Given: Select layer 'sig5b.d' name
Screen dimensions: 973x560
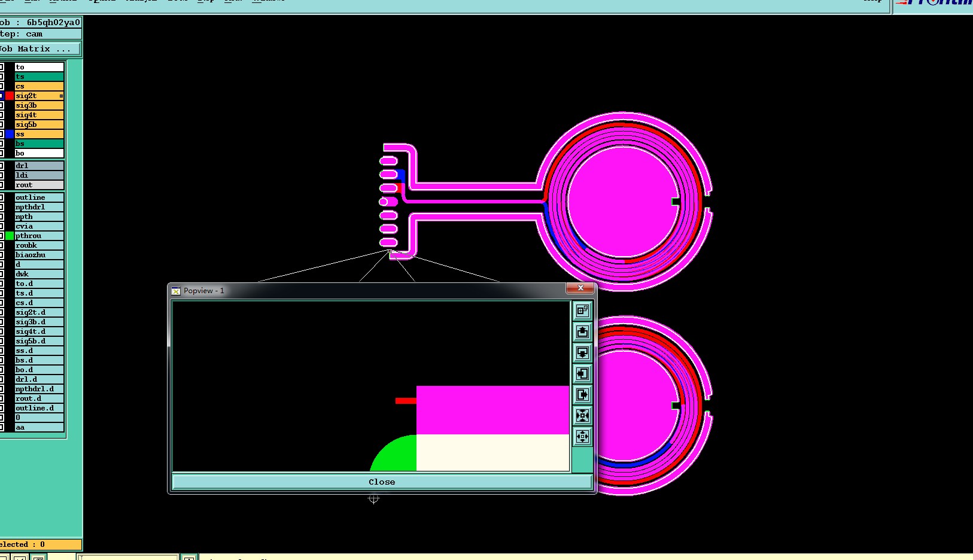Looking at the screenshot, I should pyautogui.click(x=39, y=341).
